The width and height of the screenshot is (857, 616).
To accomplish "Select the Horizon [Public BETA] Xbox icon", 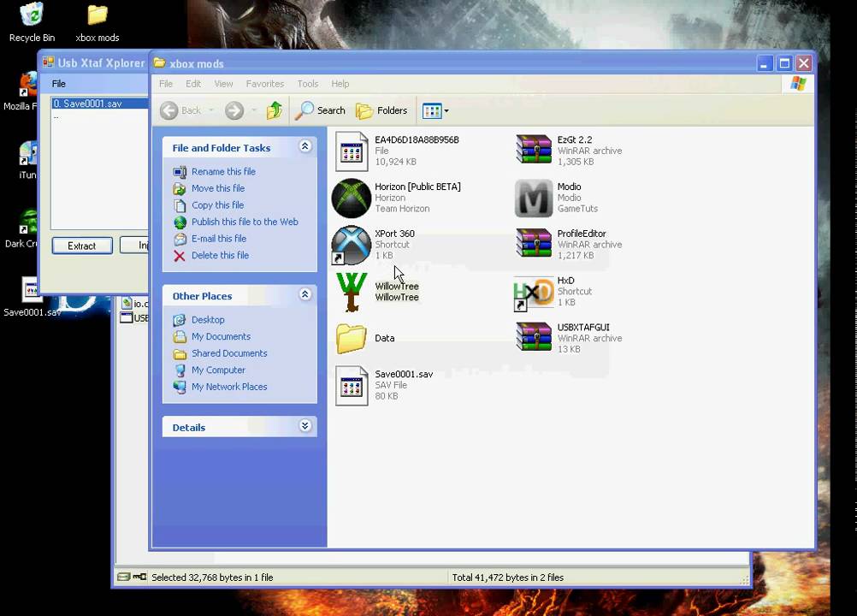I will click(351, 198).
